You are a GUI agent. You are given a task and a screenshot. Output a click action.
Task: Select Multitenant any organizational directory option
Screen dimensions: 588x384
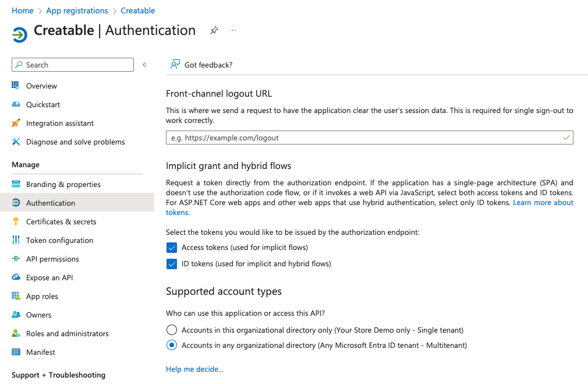[172, 345]
